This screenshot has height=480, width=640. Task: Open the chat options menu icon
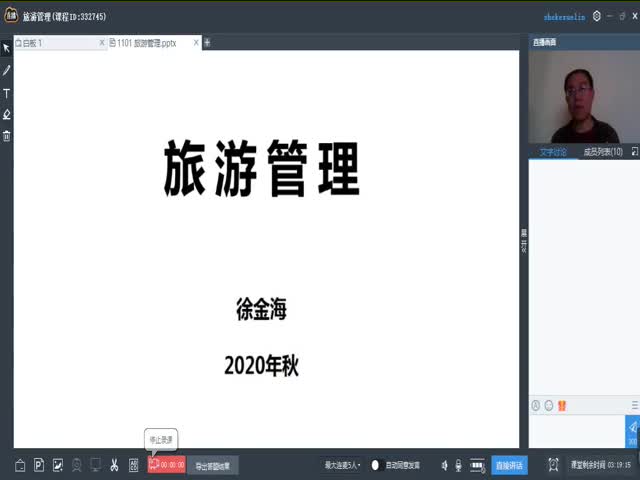tap(635, 405)
